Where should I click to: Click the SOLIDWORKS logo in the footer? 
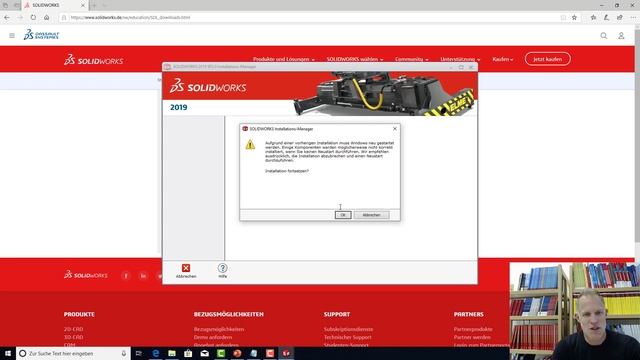point(86,275)
